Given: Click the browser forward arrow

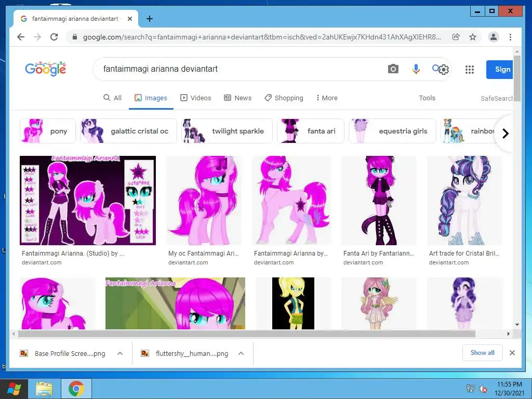Looking at the screenshot, I should 37,37.
